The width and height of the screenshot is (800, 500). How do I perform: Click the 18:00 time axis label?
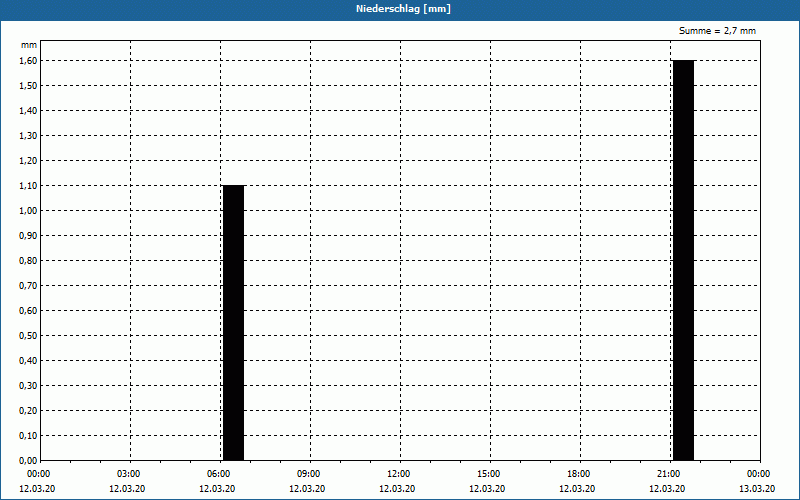coord(579,474)
